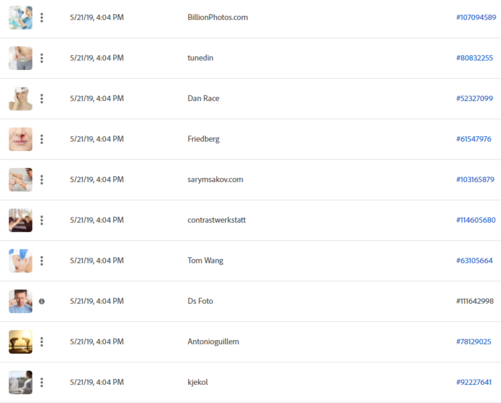The height and width of the screenshot is (403, 501).
Task: Select the sunset thumbnail by Antonioguillem
Action: [x=21, y=342]
